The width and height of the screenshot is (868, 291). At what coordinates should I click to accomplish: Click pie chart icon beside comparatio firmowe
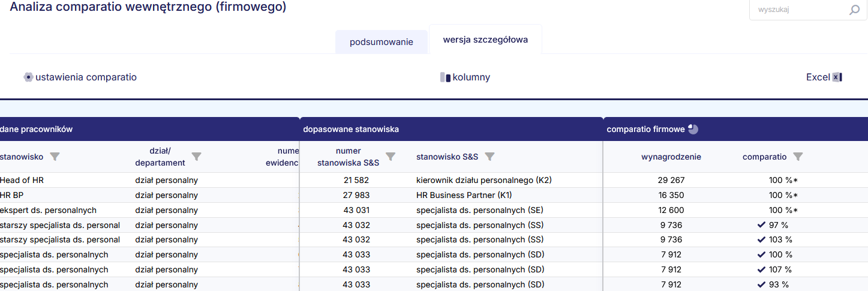click(693, 129)
